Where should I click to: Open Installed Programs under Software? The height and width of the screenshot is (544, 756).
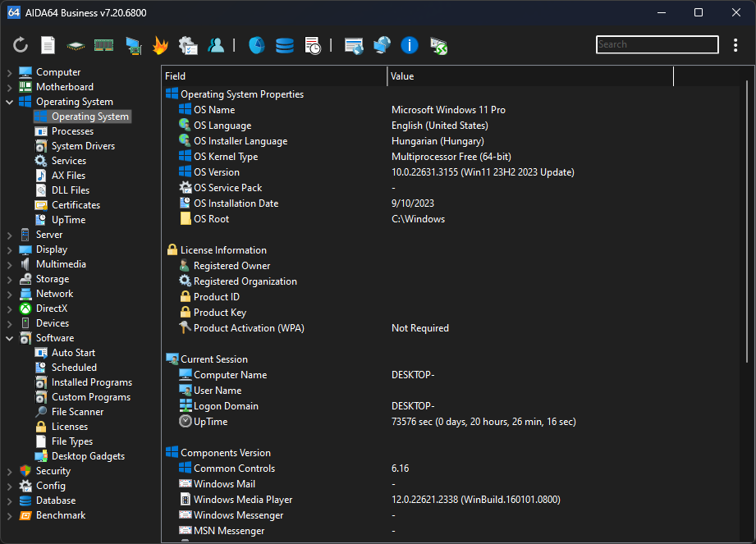tap(91, 382)
